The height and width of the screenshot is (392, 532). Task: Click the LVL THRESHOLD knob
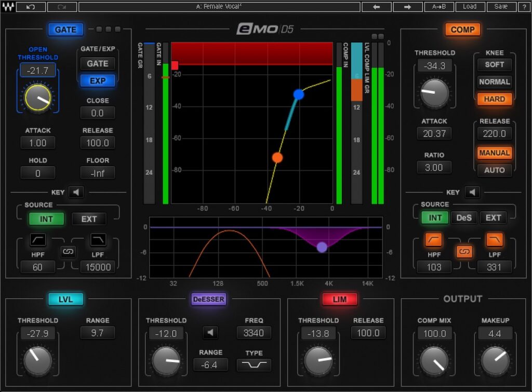coord(37,360)
